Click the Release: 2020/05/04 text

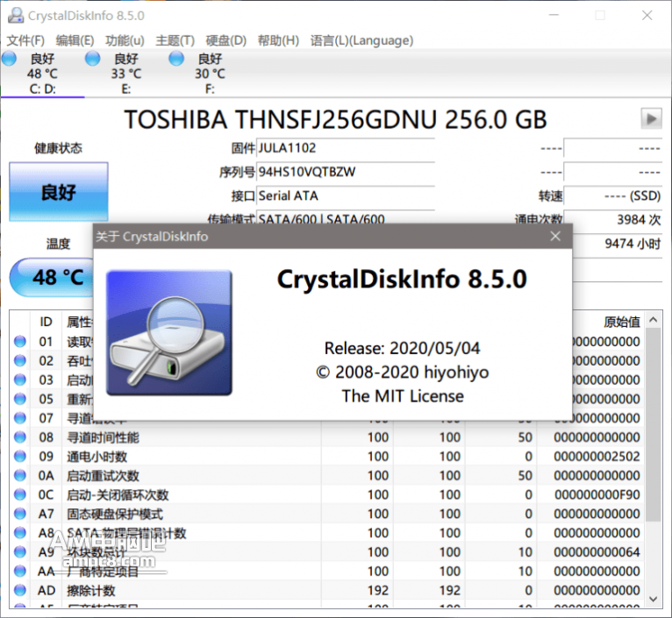pos(402,348)
